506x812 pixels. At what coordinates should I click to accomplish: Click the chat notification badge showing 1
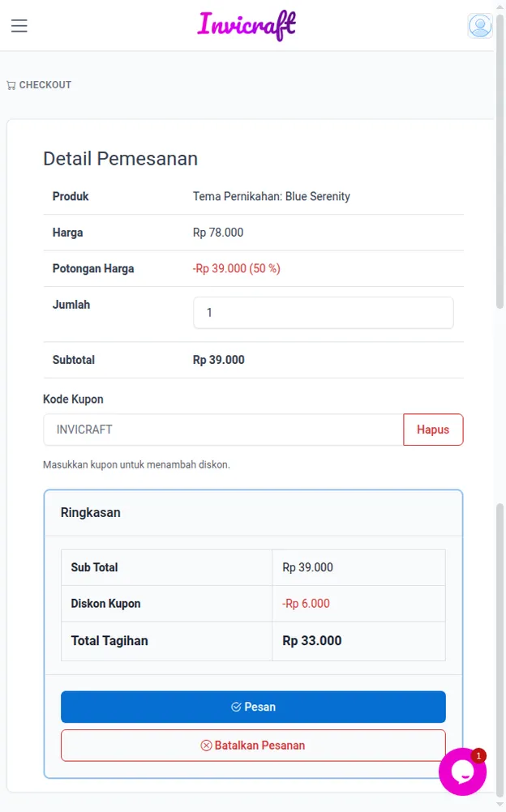(478, 755)
